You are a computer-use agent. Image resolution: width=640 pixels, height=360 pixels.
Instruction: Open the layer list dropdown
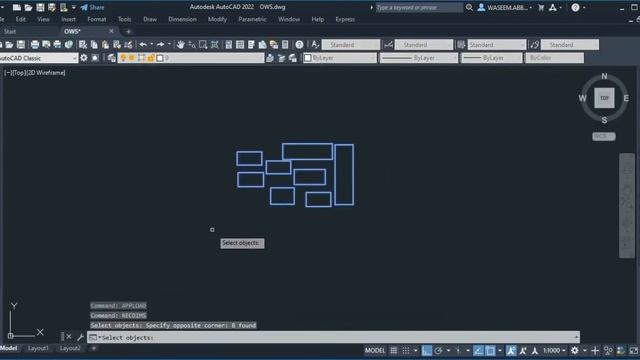(x=191, y=58)
